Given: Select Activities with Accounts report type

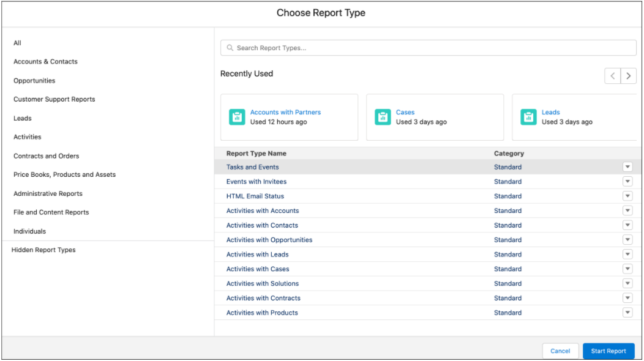Looking at the screenshot, I should coord(263,210).
